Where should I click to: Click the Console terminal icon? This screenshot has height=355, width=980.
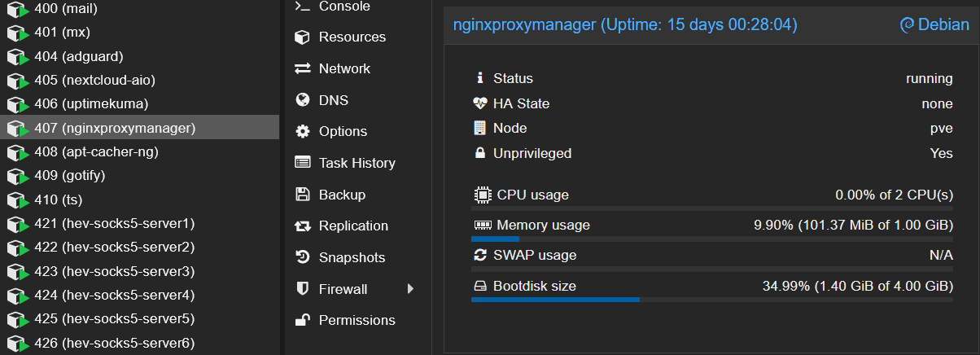[303, 7]
